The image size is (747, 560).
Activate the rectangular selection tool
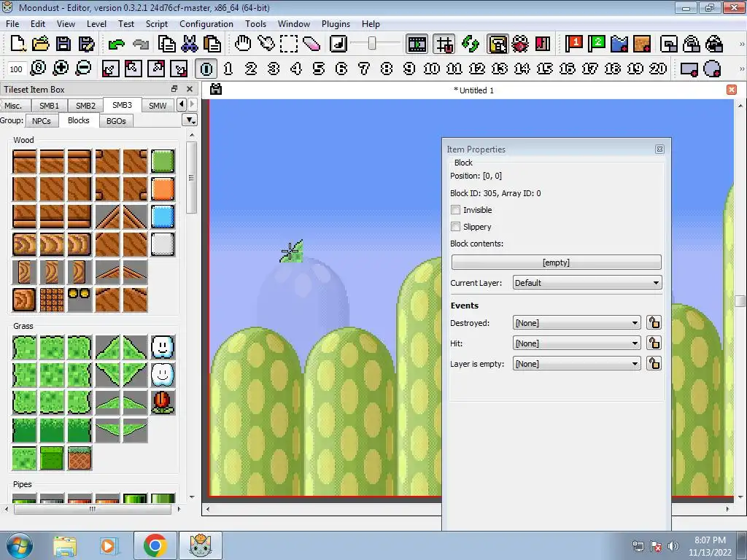tap(289, 44)
